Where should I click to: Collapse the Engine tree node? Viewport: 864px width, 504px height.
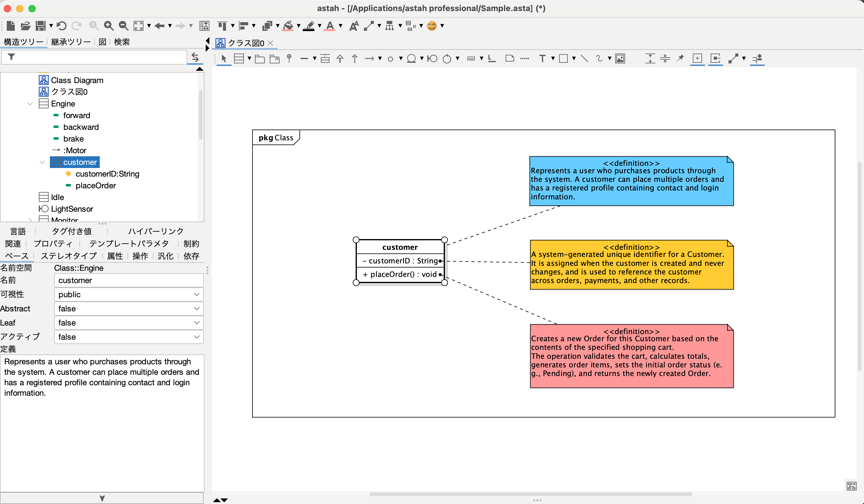30,103
